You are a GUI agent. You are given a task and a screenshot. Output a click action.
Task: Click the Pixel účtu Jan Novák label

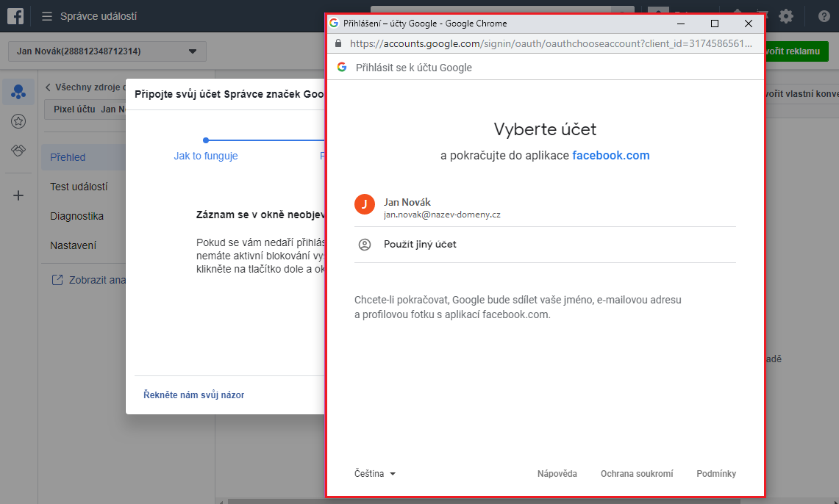(90, 109)
